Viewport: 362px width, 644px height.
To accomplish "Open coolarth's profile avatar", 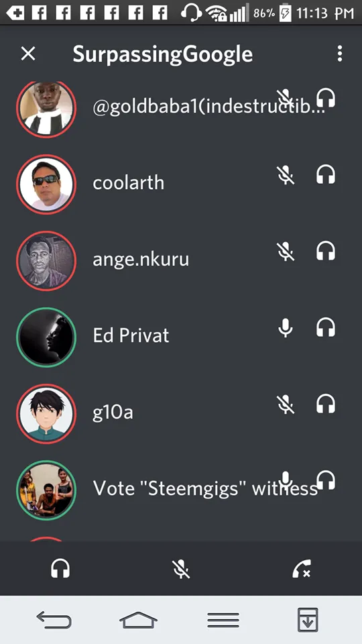I will pyautogui.click(x=46, y=184).
